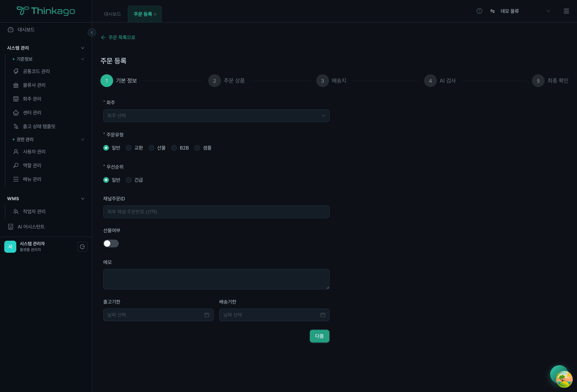The width and height of the screenshot is (577, 392).
Task: Click the logout icon beside 시스템 관리자
Action: click(x=82, y=247)
